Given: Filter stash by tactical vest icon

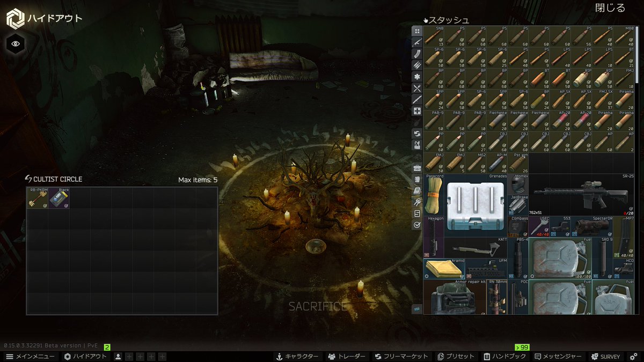Looking at the screenshot, I should (x=417, y=145).
